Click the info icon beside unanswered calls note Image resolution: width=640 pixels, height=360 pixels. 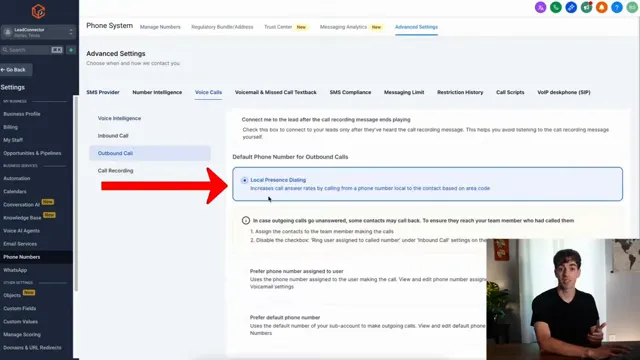pyautogui.click(x=246, y=220)
